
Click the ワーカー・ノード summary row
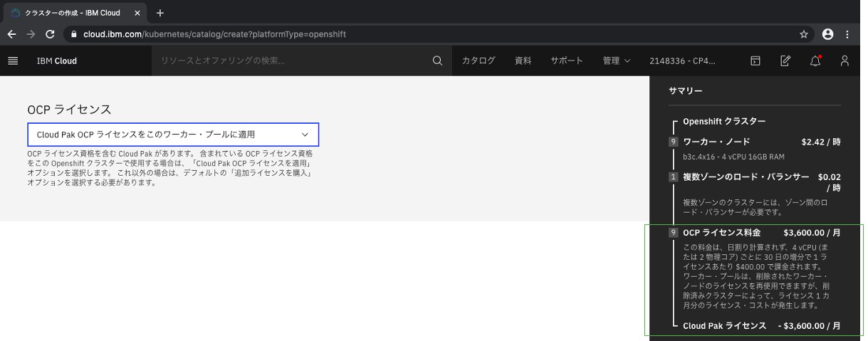pos(755,142)
